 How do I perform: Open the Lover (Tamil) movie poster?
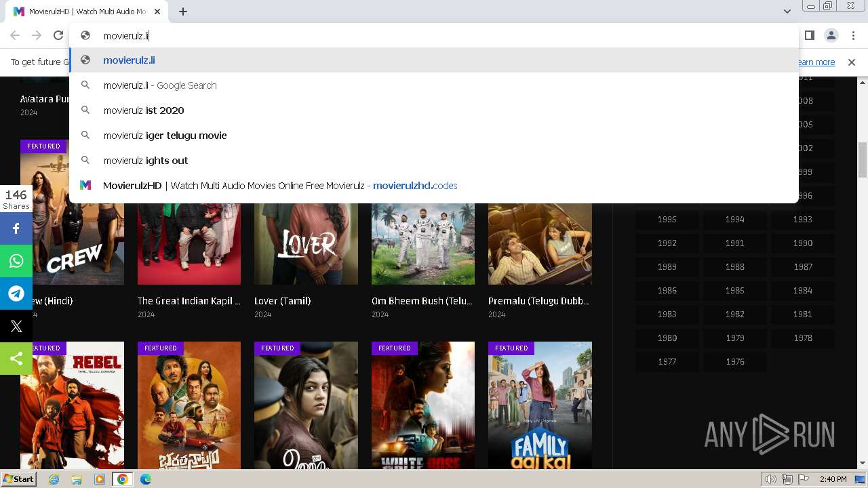pos(306,243)
